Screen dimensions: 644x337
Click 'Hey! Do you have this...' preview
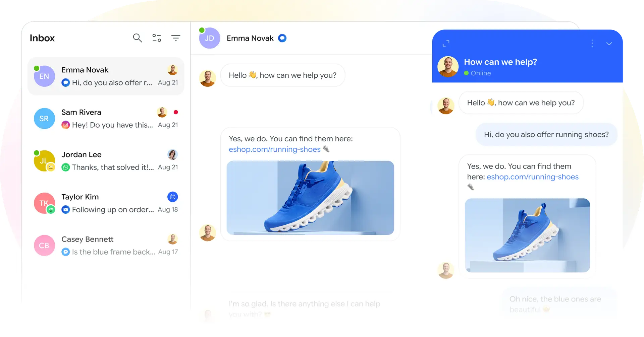point(112,125)
